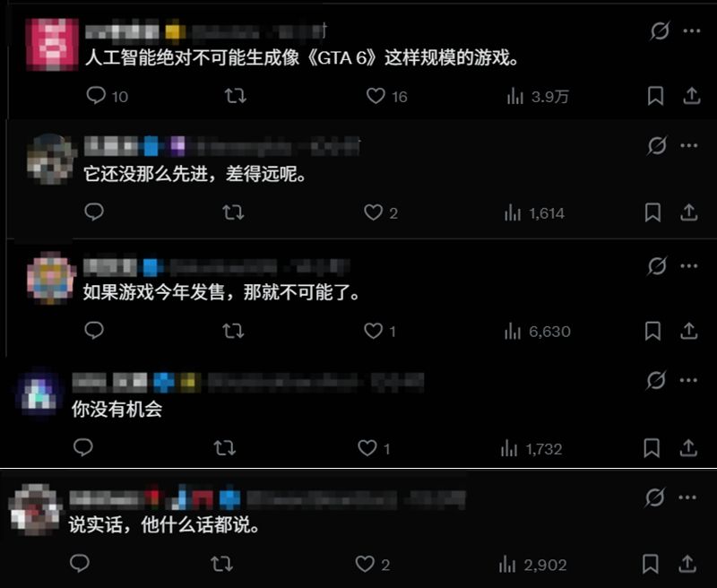Image resolution: width=717 pixels, height=588 pixels.
Task: Open replies on the GTA 6 post
Action: [96, 96]
